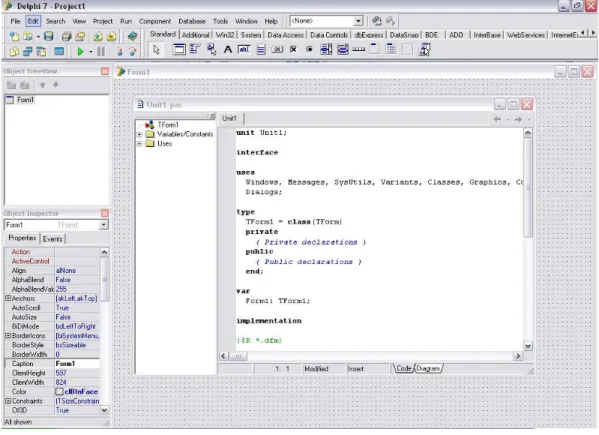Click dropdown arrow beside Open icon
The image size is (599, 435).
38,37
